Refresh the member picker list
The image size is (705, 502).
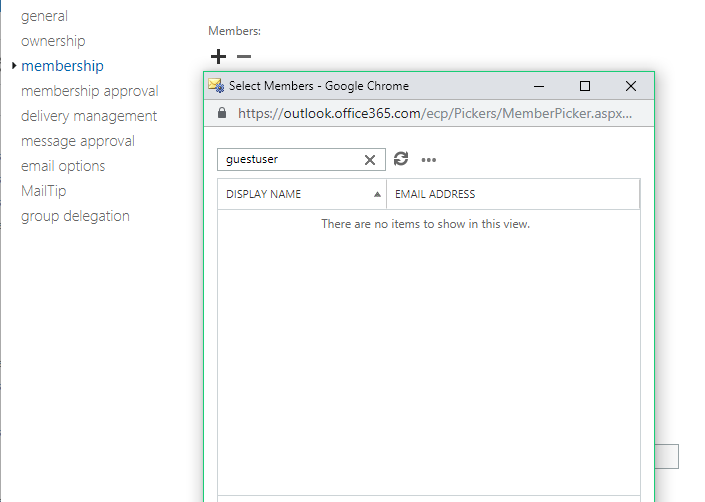coord(401,159)
